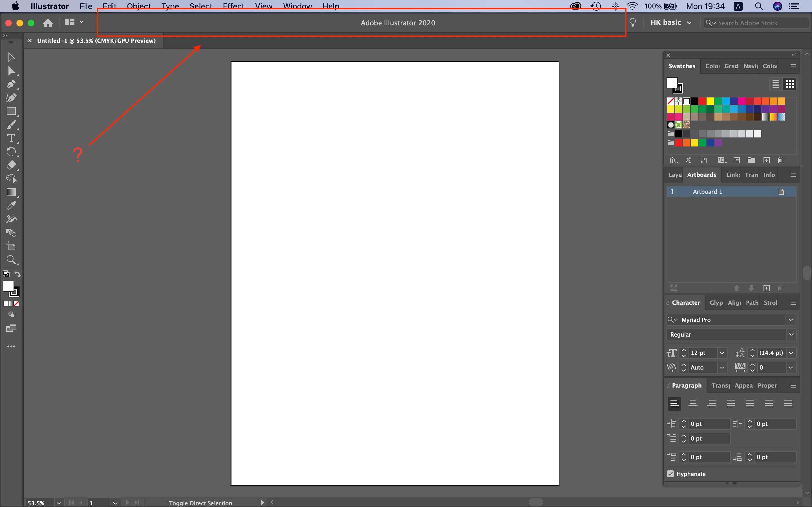Open the Effect menu
Viewport: 812px width, 507px height.
coord(233,6)
